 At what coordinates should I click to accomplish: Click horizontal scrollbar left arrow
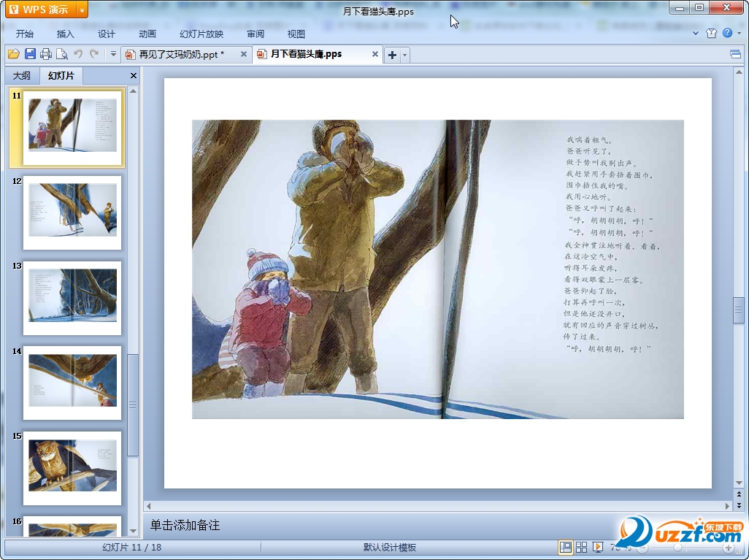tap(148, 506)
